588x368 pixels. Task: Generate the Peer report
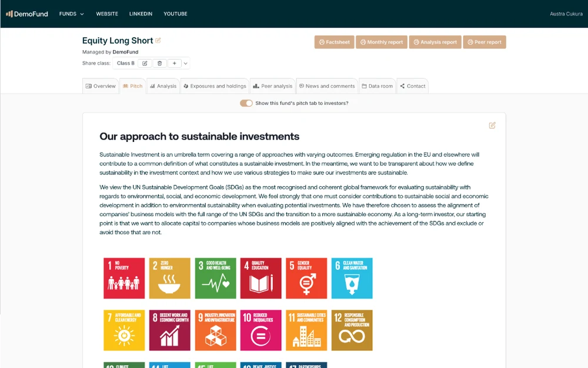point(485,42)
